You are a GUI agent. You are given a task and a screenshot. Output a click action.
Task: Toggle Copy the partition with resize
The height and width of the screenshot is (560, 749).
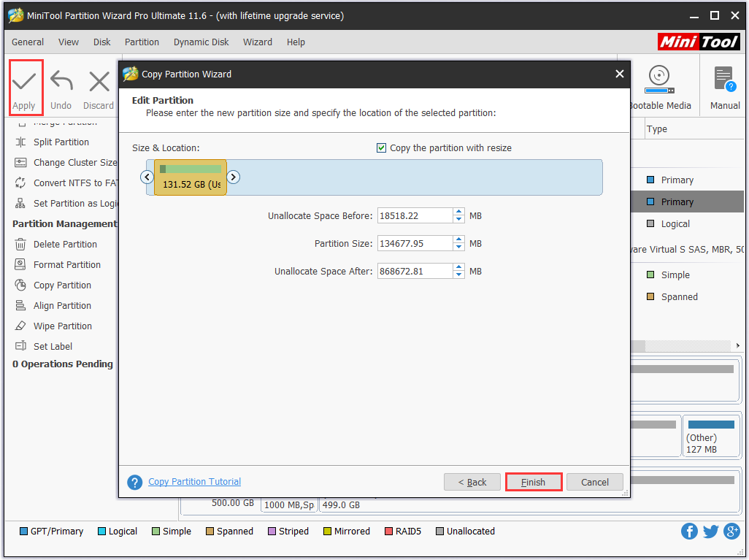pyautogui.click(x=381, y=147)
